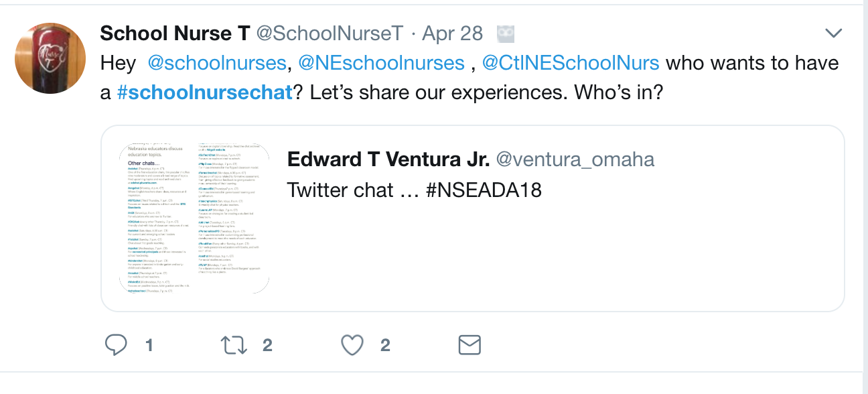Follow the @CtlNESchoolNurs mention link
Image resolution: width=868 pixels, height=394 pixels.
(x=571, y=63)
